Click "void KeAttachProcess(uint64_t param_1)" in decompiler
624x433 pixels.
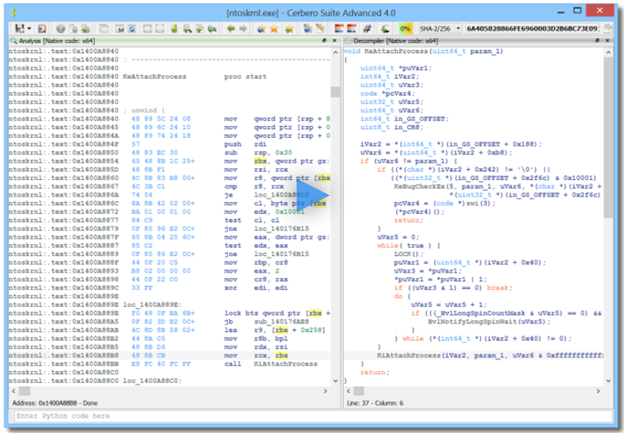[x=423, y=51]
